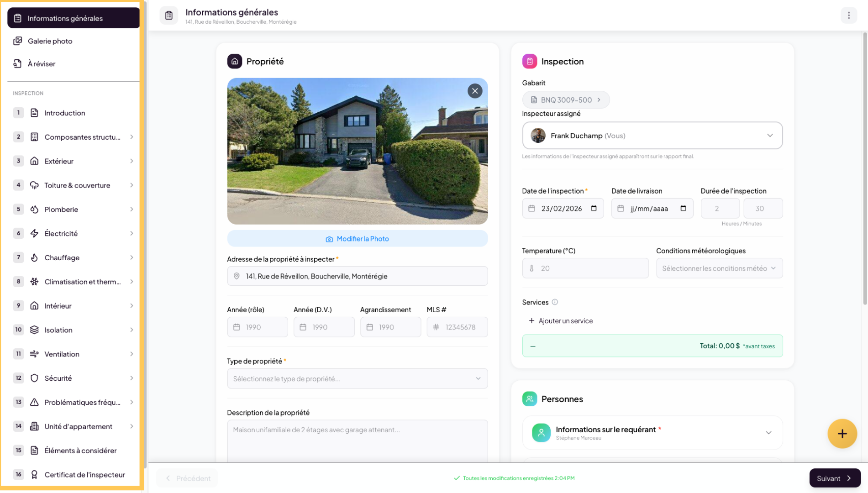Viewport: 868px width, 493px height.
Task: Click the property description text area
Action: [357, 441]
